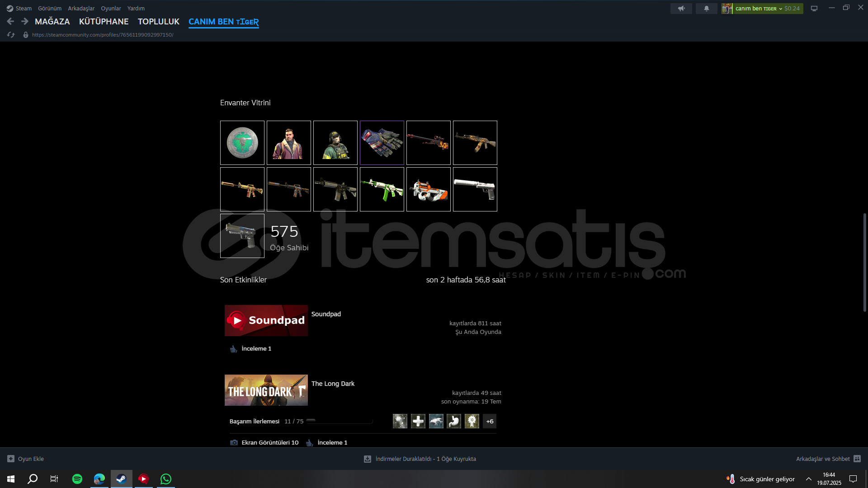868x488 pixels.
Task: Go to the MAĞAZA tab
Action: point(52,21)
